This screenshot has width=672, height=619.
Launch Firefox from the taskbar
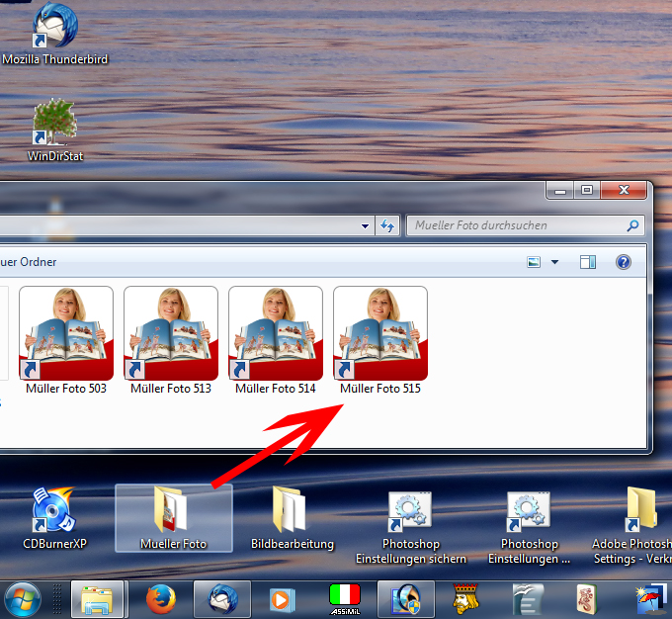[161, 599]
